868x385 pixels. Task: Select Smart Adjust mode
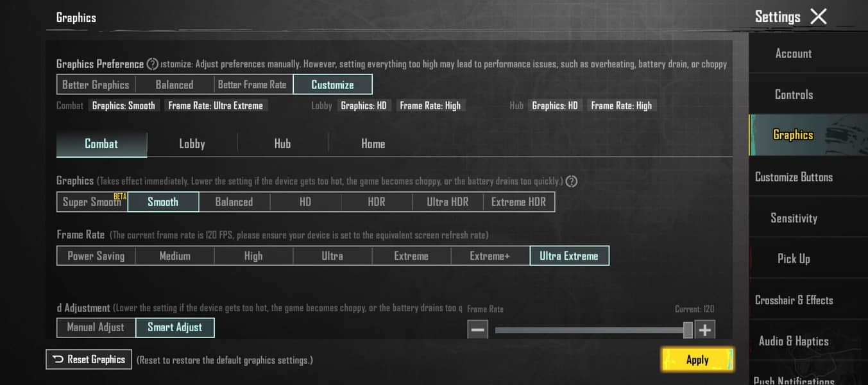(x=174, y=327)
